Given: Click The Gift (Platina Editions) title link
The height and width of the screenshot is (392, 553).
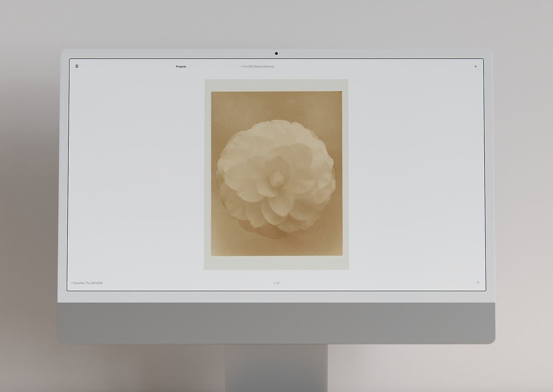Looking at the screenshot, I should 258,66.
